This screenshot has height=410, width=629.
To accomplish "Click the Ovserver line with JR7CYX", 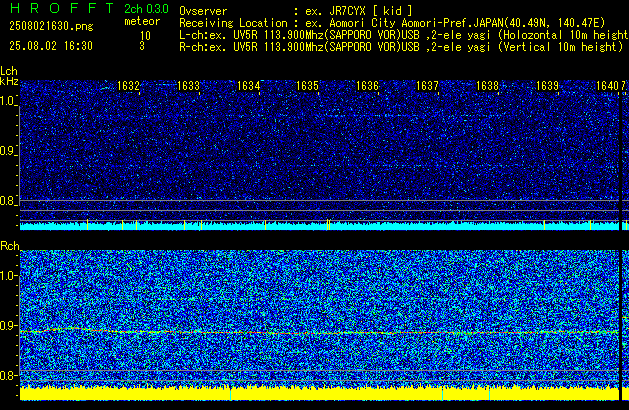I will [x=296, y=11].
